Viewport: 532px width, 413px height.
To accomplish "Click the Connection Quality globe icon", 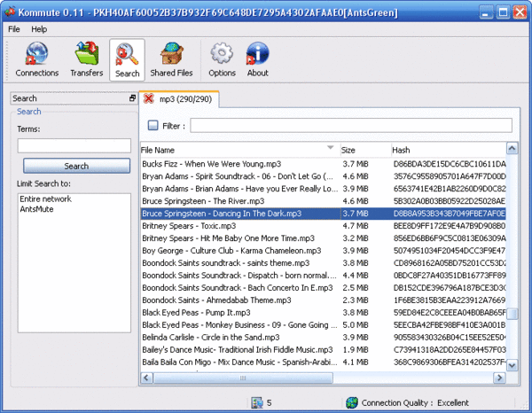I will (352, 402).
